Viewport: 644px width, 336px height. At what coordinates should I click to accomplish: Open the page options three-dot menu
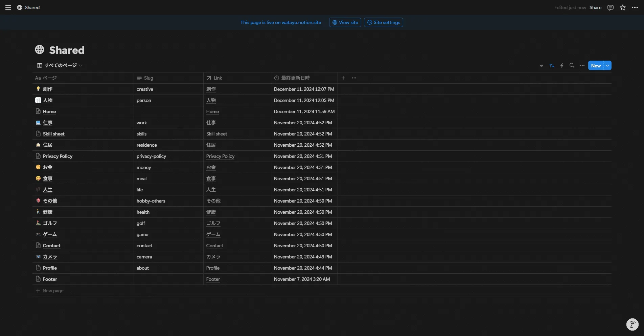click(635, 7)
